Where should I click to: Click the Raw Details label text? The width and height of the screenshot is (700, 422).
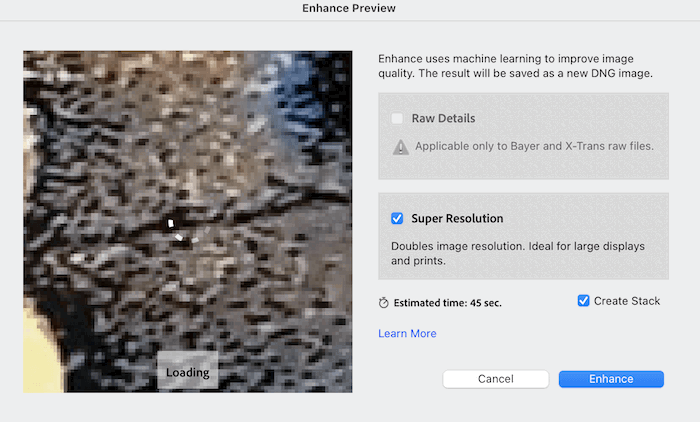click(x=443, y=118)
